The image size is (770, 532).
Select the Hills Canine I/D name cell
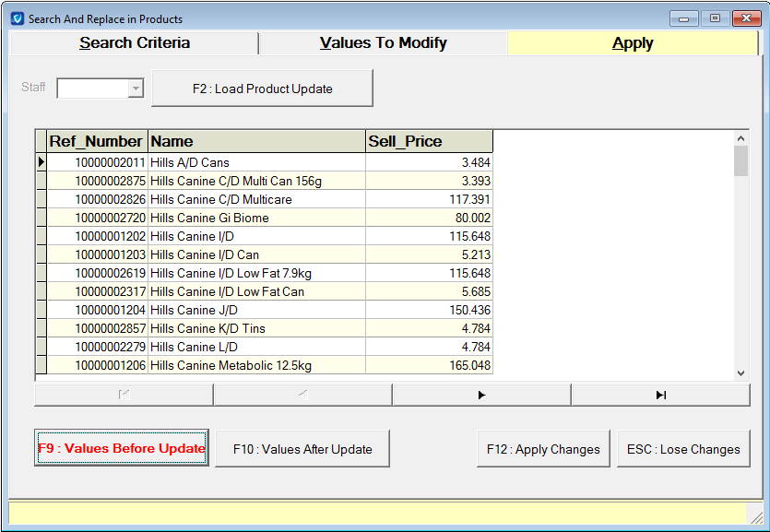coord(257,236)
